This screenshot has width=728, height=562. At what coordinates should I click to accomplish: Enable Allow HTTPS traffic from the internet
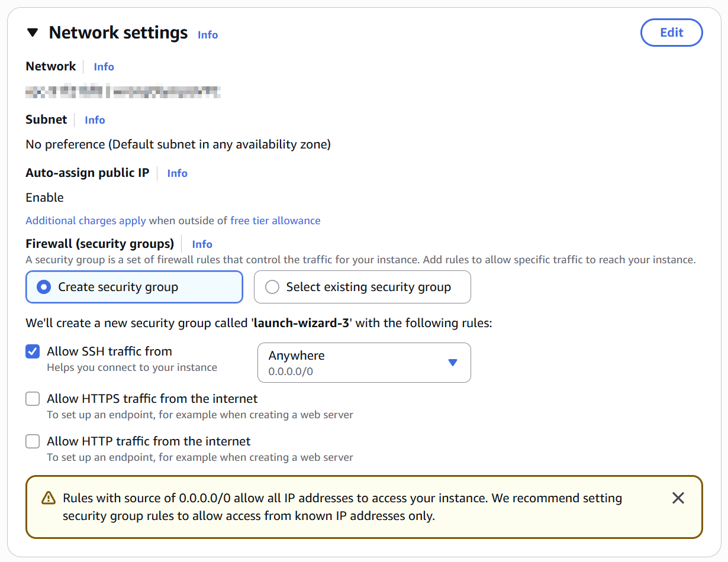pyautogui.click(x=33, y=399)
